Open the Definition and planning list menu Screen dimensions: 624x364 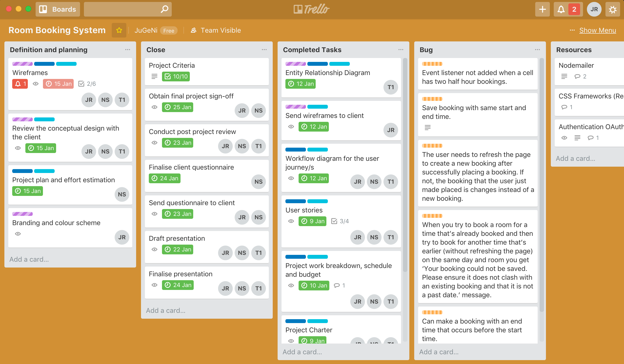[x=128, y=50]
